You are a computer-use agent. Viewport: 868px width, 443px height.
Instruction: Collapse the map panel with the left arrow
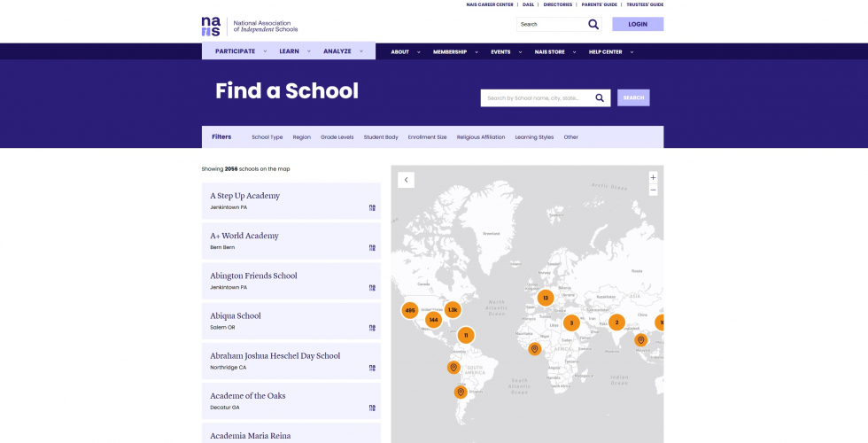point(406,179)
